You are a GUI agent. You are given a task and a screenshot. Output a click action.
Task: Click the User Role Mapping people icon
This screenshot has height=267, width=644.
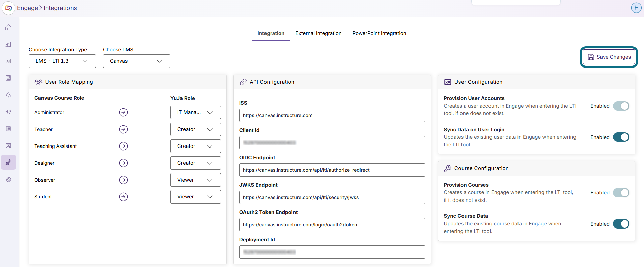[x=38, y=82]
